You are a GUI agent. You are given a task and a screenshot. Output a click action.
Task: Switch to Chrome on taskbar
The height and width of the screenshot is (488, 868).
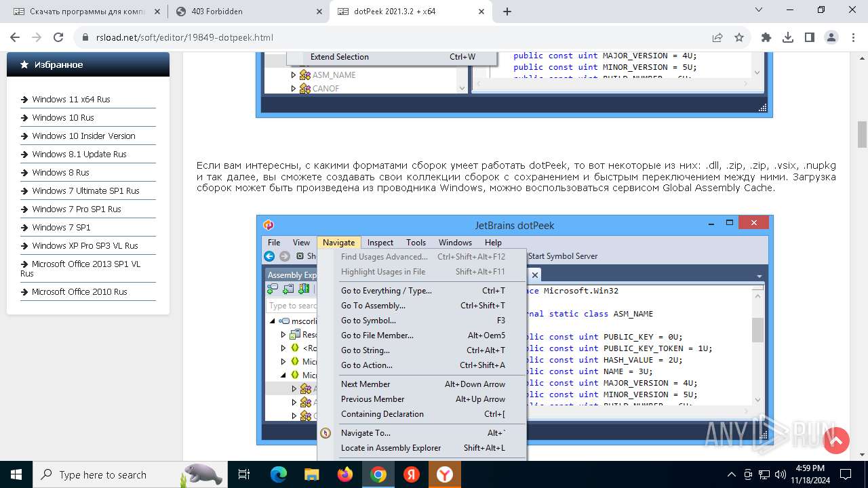(x=378, y=474)
